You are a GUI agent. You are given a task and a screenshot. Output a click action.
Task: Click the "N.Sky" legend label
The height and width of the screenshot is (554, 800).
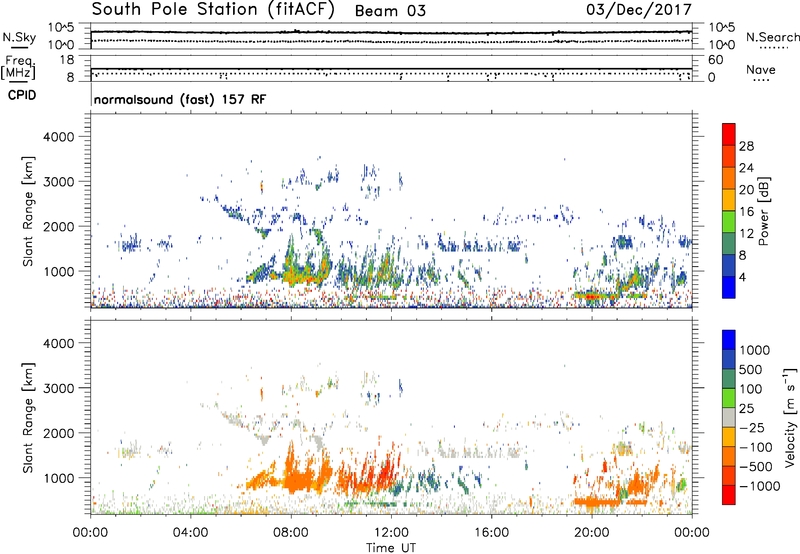[x=19, y=37]
